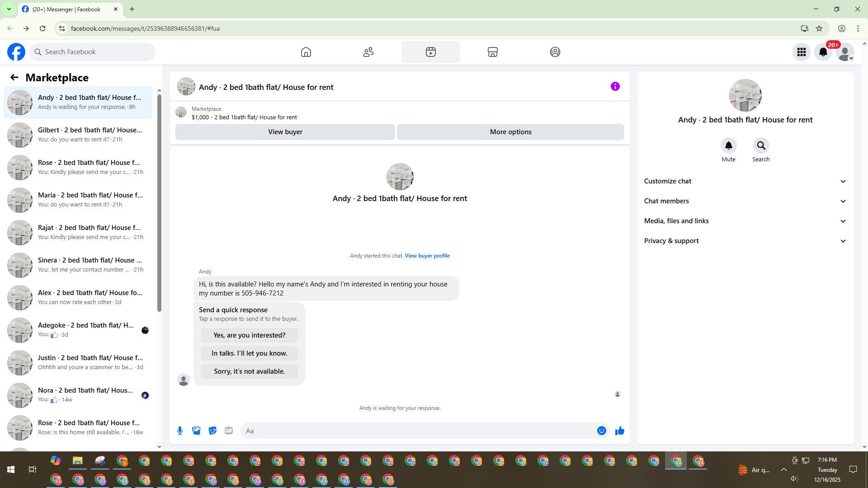Open the Facebook logo home link
This screenshot has width=868, height=488.
point(16,52)
